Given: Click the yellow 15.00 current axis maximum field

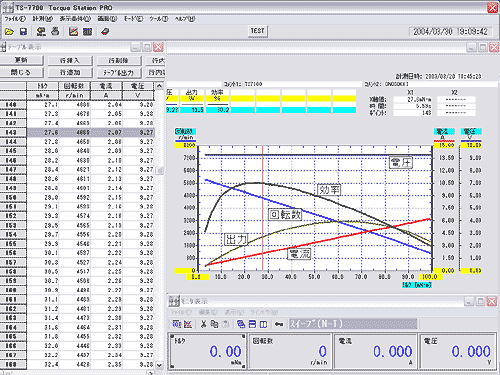Looking at the screenshot, I should click(444, 145).
